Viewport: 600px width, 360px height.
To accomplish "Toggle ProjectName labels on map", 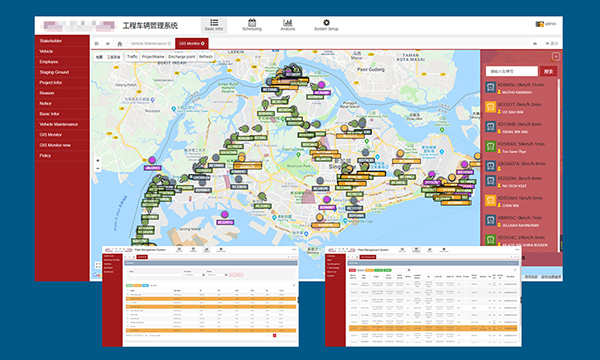I will click(x=153, y=57).
